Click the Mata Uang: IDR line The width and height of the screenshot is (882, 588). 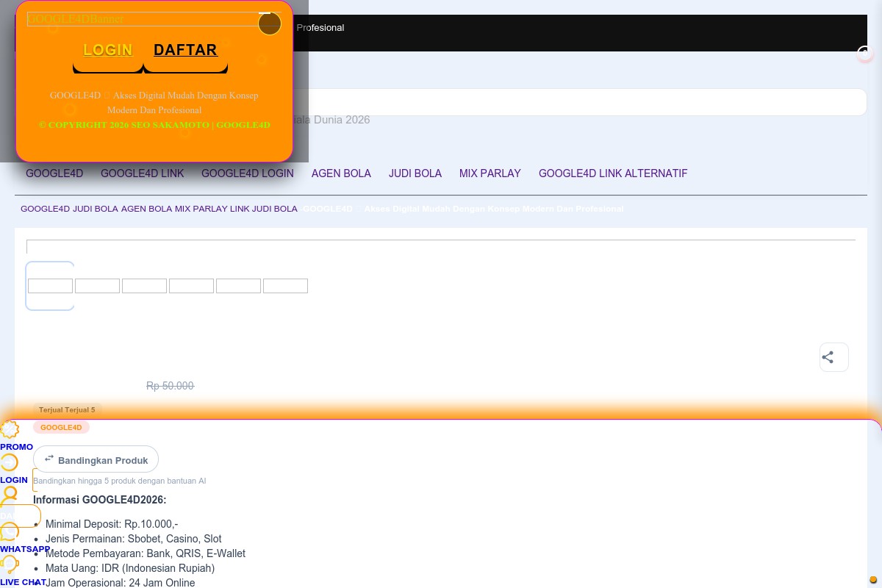coord(130,568)
